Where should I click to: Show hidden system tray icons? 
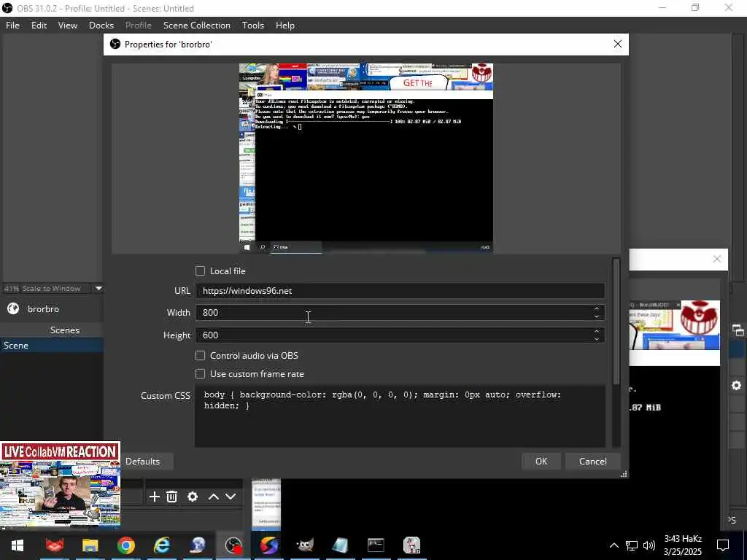click(x=614, y=545)
